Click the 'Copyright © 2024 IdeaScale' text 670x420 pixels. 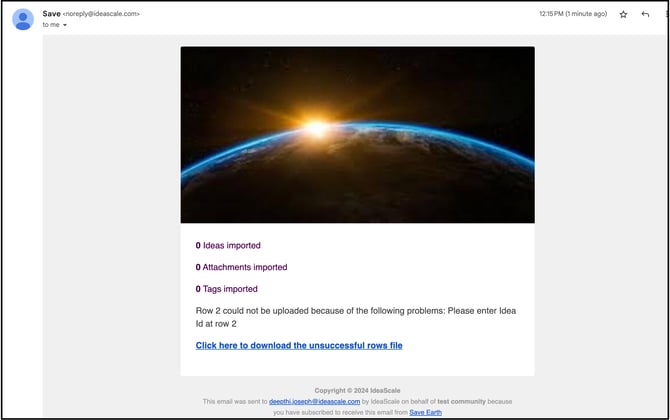point(357,390)
